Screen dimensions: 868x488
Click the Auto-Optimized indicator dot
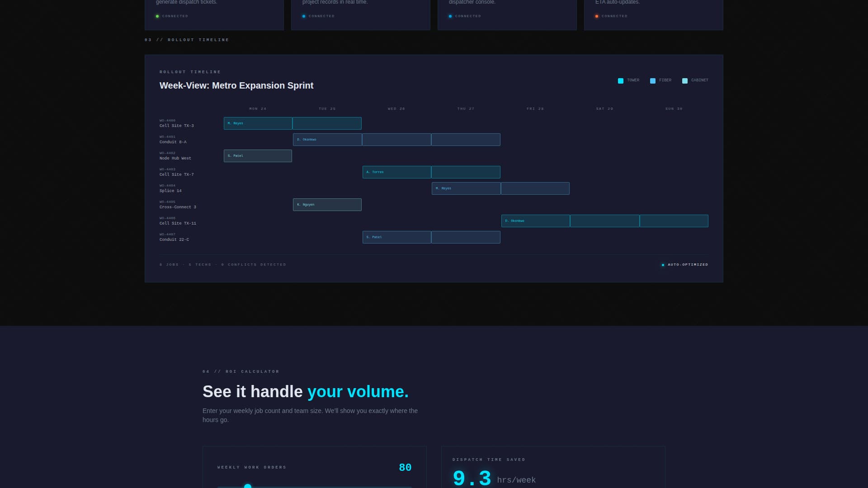pyautogui.click(x=663, y=265)
